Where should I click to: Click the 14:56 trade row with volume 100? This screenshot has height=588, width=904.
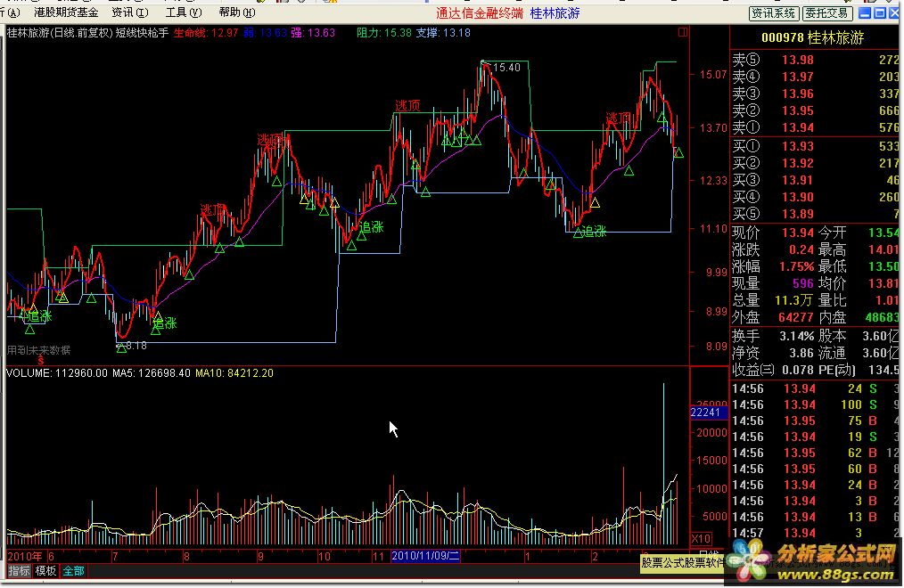(815, 404)
